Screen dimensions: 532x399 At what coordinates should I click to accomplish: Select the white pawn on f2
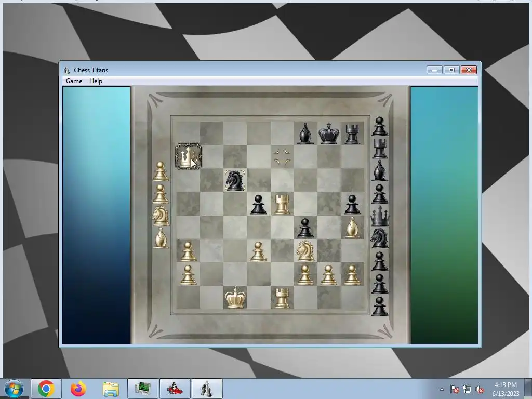305,274
